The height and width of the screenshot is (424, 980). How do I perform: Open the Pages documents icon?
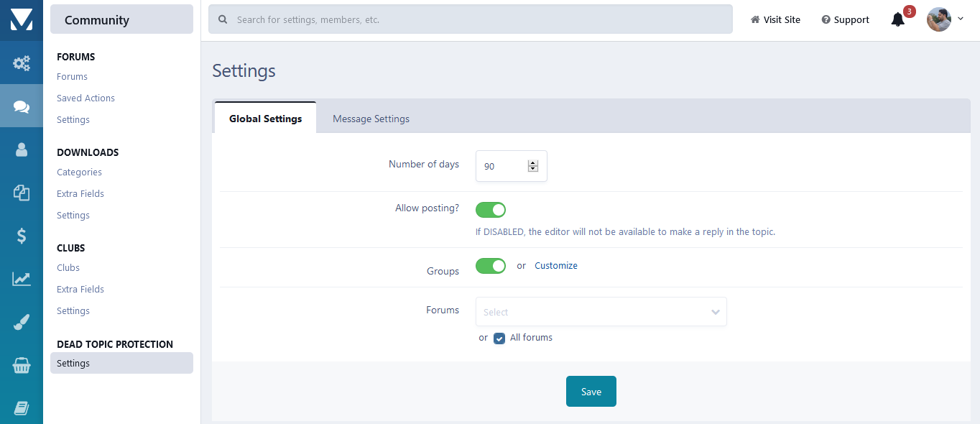22,193
